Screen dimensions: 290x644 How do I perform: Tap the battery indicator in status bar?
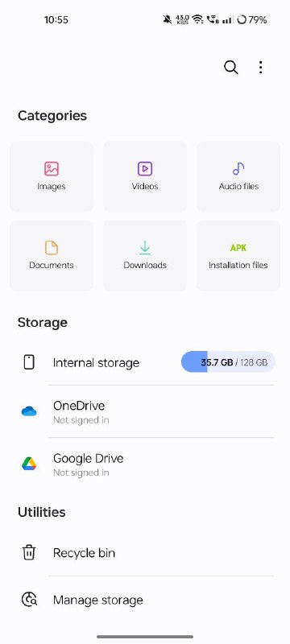(252, 19)
